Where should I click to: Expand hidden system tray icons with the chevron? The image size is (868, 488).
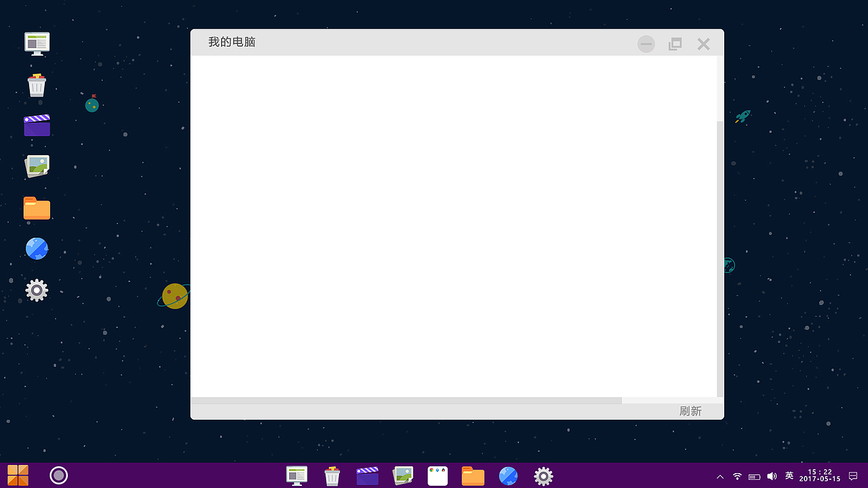click(719, 476)
